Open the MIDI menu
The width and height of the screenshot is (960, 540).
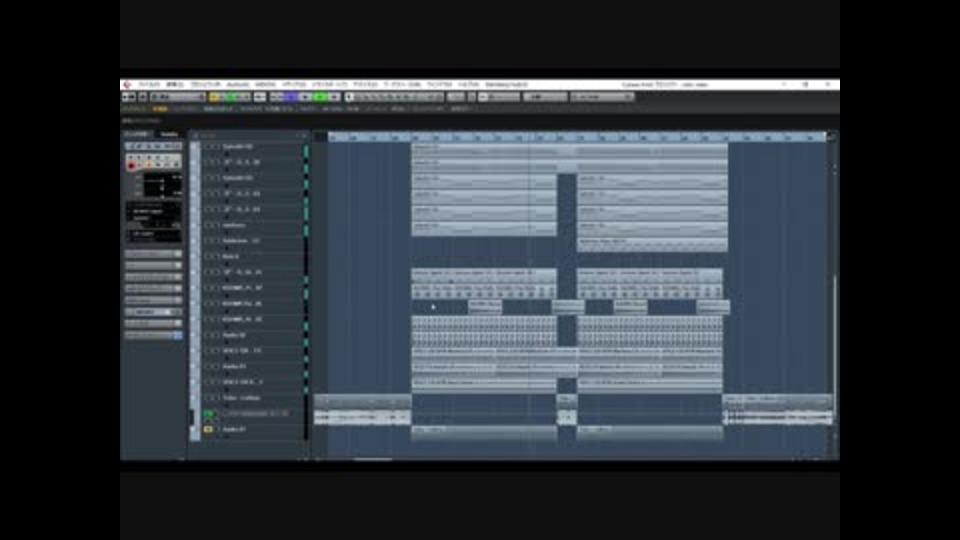pyautogui.click(x=265, y=84)
